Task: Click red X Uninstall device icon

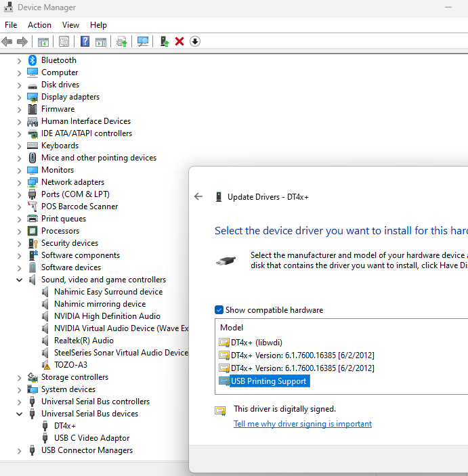Action: (179, 41)
